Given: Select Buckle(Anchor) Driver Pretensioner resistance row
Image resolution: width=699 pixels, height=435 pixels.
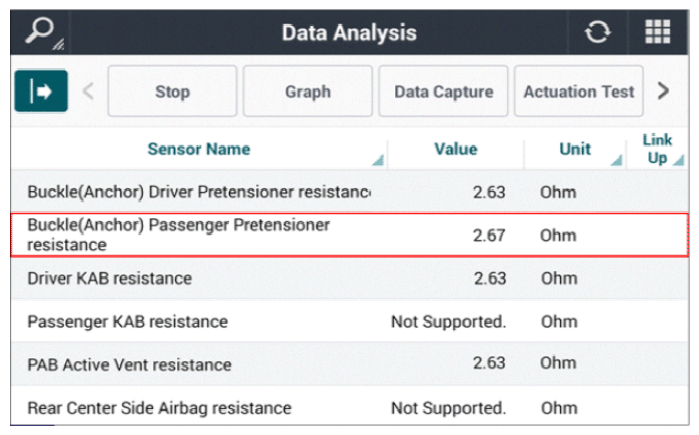Looking at the screenshot, I should pyautogui.click(x=350, y=192).
